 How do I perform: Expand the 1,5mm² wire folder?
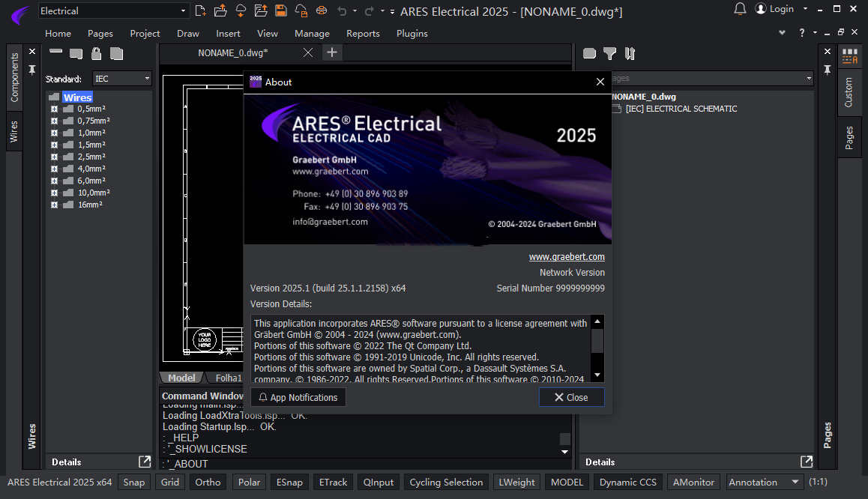(x=54, y=145)
